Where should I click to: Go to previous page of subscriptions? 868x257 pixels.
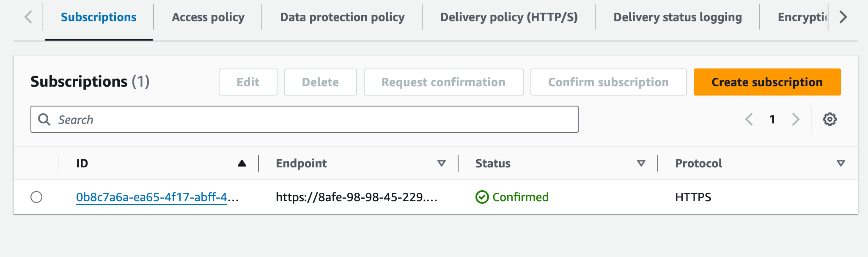coord(749,119)
